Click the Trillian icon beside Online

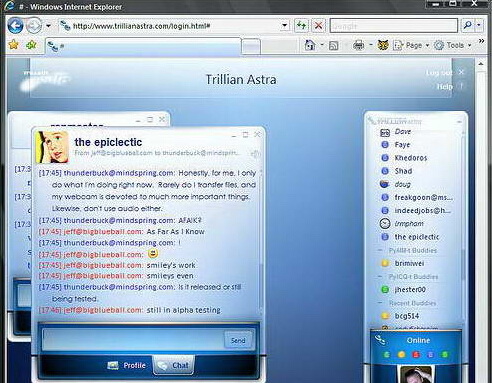point(380,340)
